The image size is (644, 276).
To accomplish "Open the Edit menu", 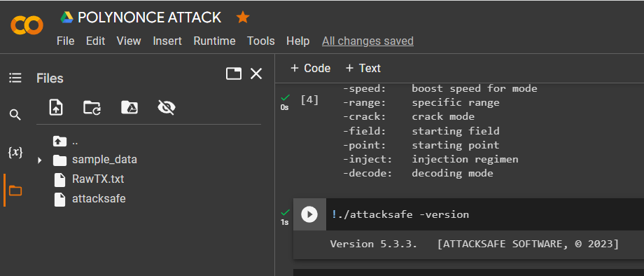I will click(x=96, y=41).
